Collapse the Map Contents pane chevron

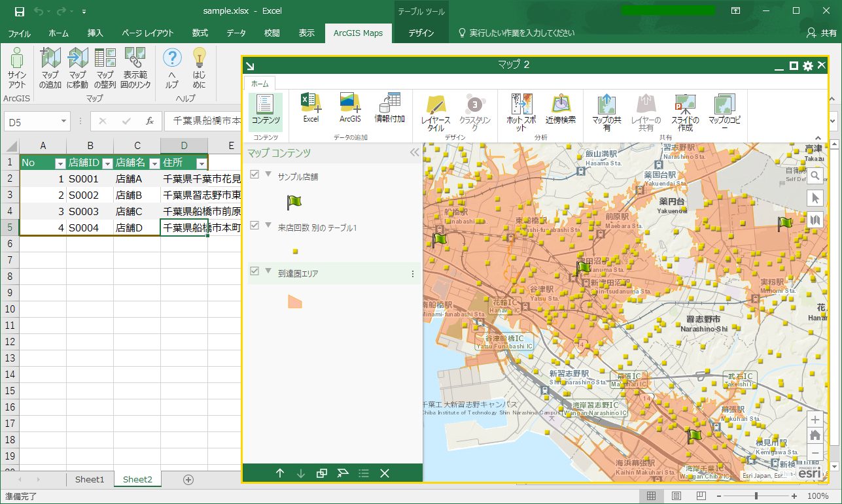pyautogui.click(x=413, y=152)
